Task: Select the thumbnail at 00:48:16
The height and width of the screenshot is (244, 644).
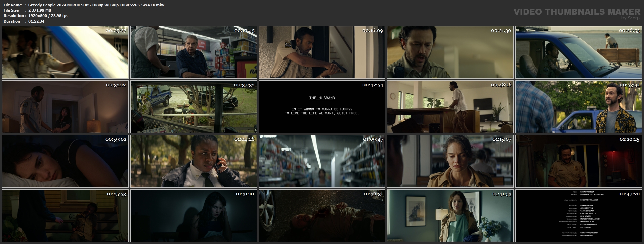Action: tap(450, 107)
